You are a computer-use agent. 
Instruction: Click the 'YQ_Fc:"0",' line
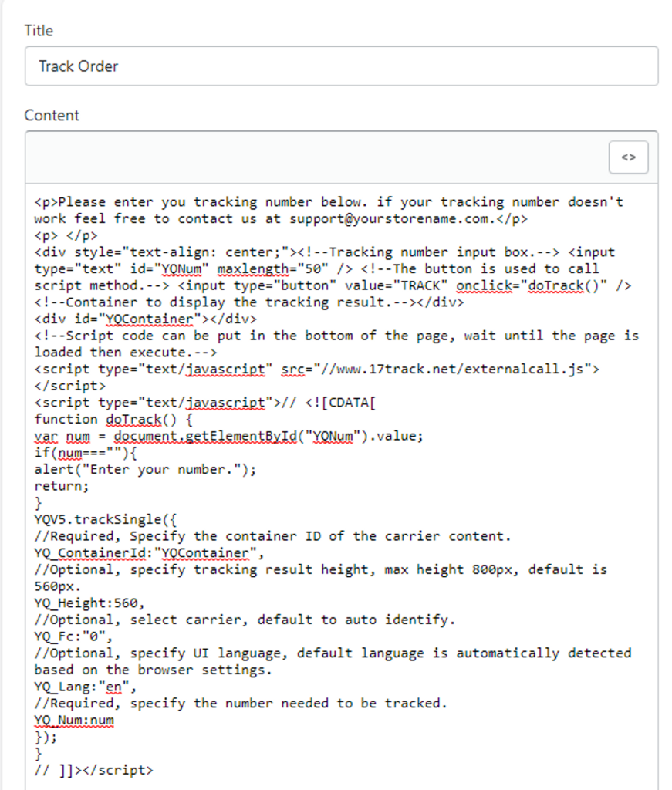click(73, 636)
